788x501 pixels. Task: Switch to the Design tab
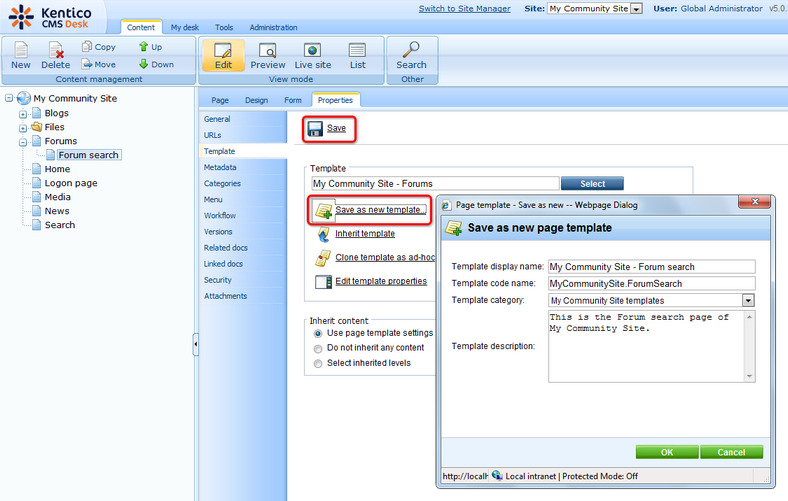tap(256, 100)
